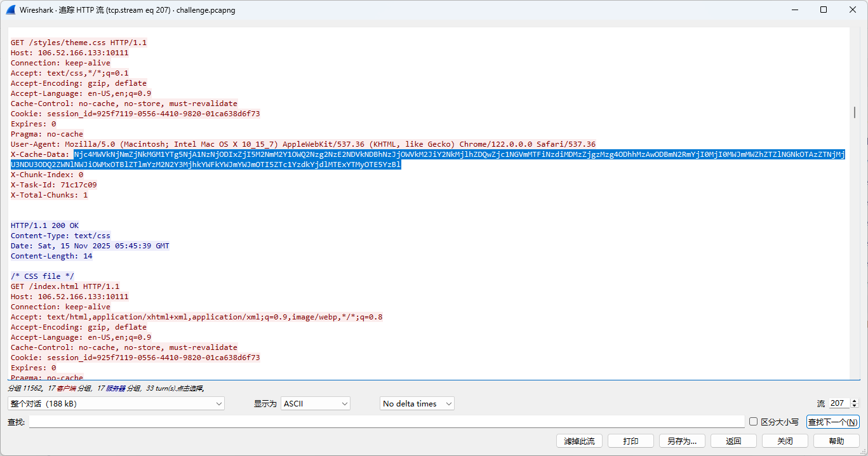The image size is (868, 456).
Task: Focus the 查找 search text field
Action: tap(386, 422)
